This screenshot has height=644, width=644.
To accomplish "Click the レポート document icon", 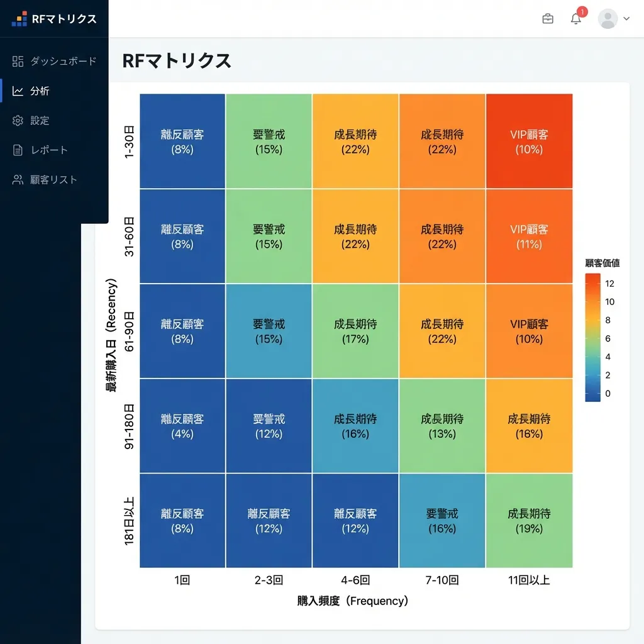I will pos(18,150).
